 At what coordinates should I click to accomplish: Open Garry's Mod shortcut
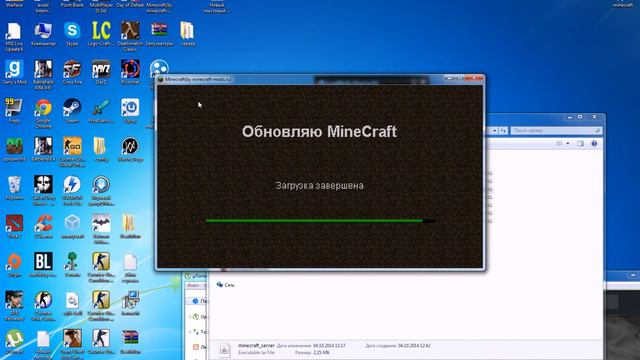(x=14, y=69)
